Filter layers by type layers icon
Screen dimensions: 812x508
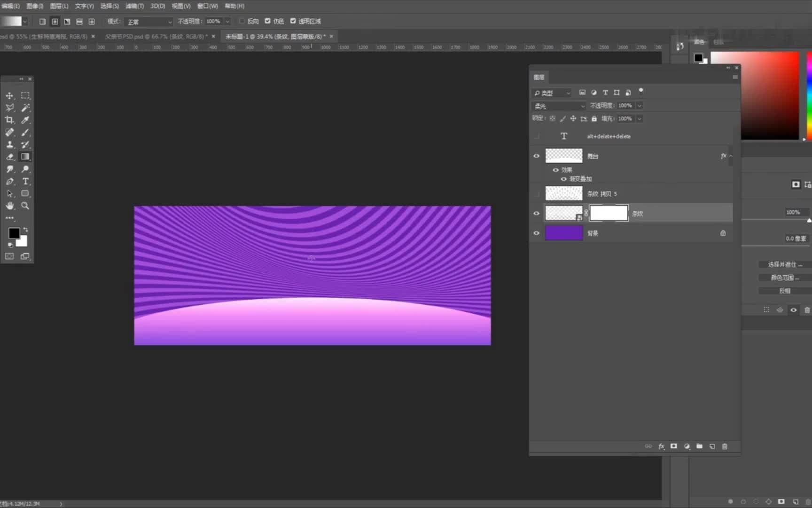pyautogui.click(x=605, y=93)
